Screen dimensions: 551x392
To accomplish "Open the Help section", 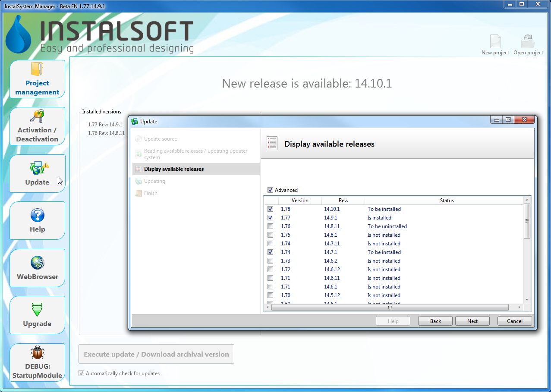I will (x=37, y=221).
